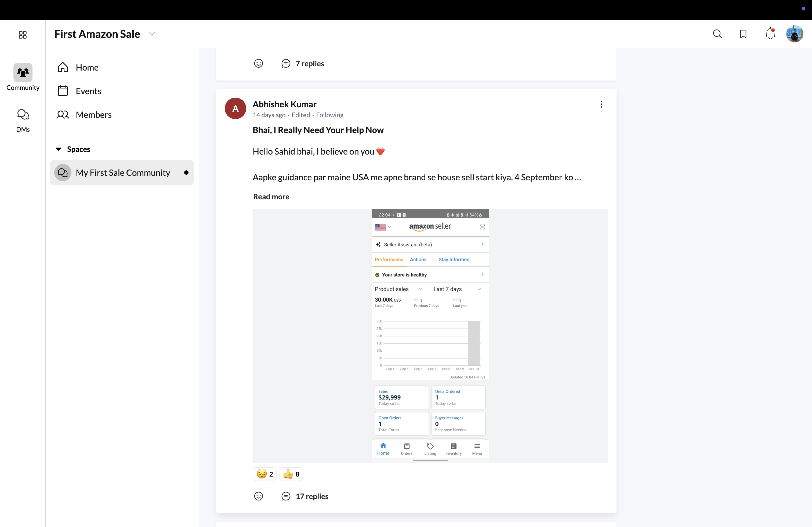The width and height of the screenshot is (812, 527).
Task: Expand post text with Read more
Action: point(271,197)
